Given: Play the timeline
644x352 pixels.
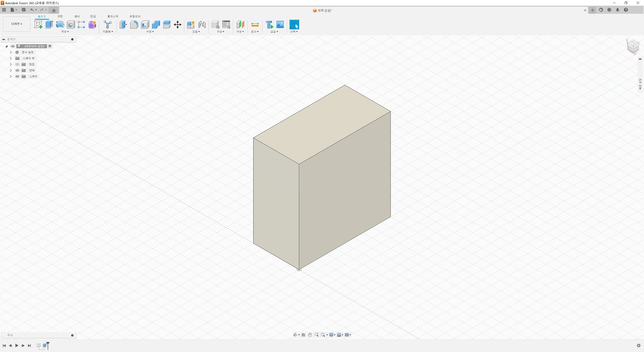Looking at the screenshot, I should 17,346.
